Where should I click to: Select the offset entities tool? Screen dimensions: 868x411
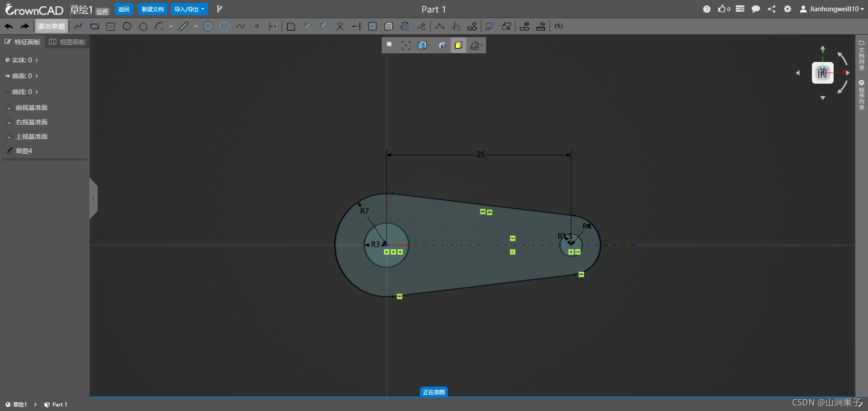(x=373, y=26)
